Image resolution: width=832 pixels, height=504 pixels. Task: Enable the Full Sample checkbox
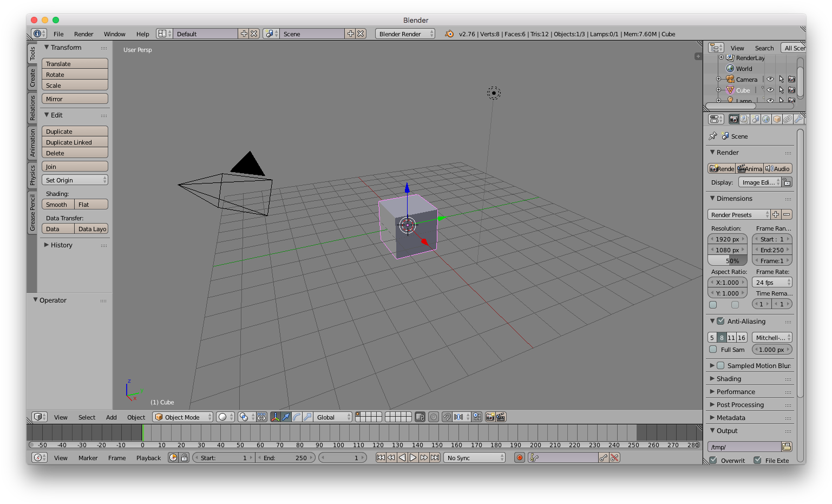713,350
